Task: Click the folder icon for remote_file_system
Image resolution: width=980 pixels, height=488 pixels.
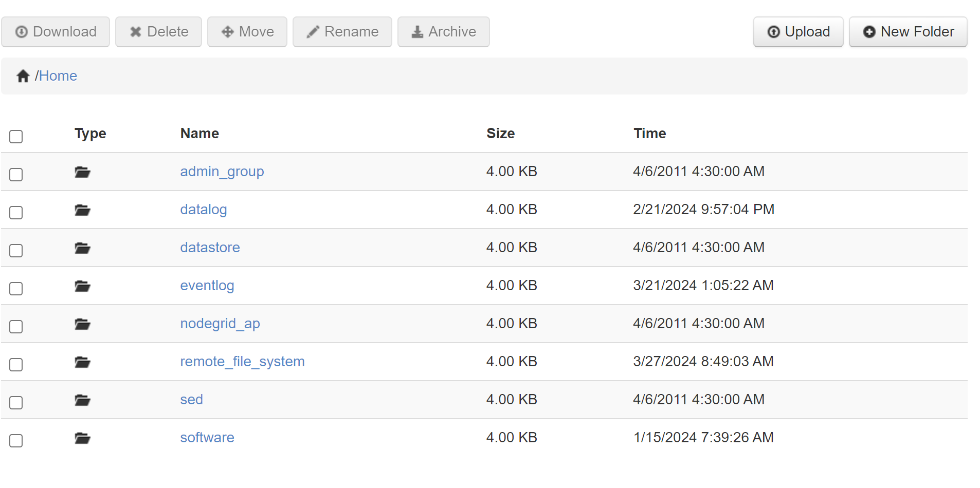Action: click(82, 362)
